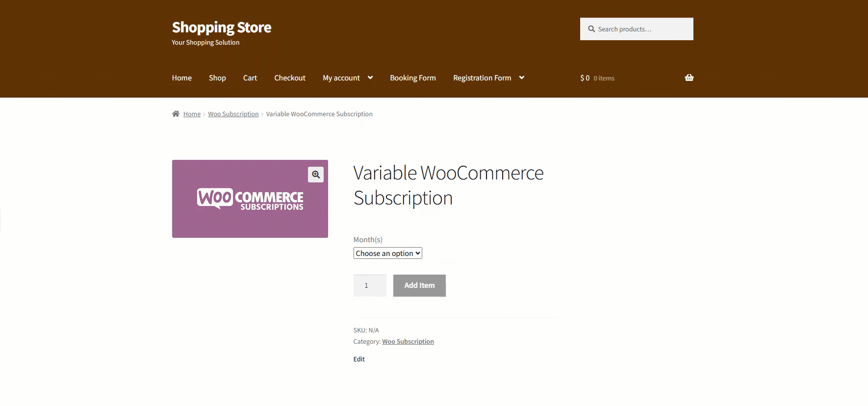Click the Month(s) label
The image size is (868, 406).
[x=368, y=239]
